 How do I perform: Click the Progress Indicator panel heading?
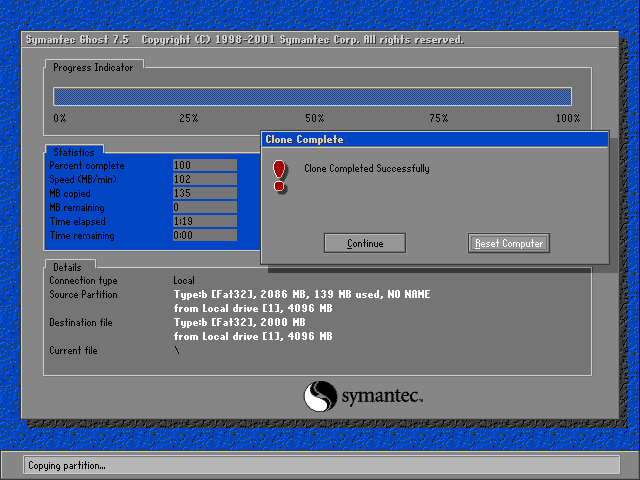tap(93, 67)
